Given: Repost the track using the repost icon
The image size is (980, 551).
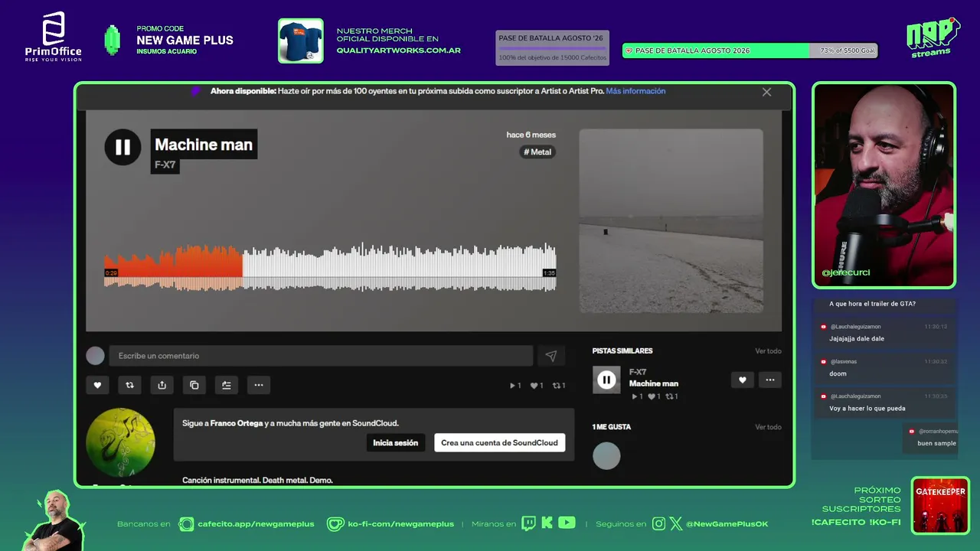Looking at the screenshot, I should click(x=129, y=385).
